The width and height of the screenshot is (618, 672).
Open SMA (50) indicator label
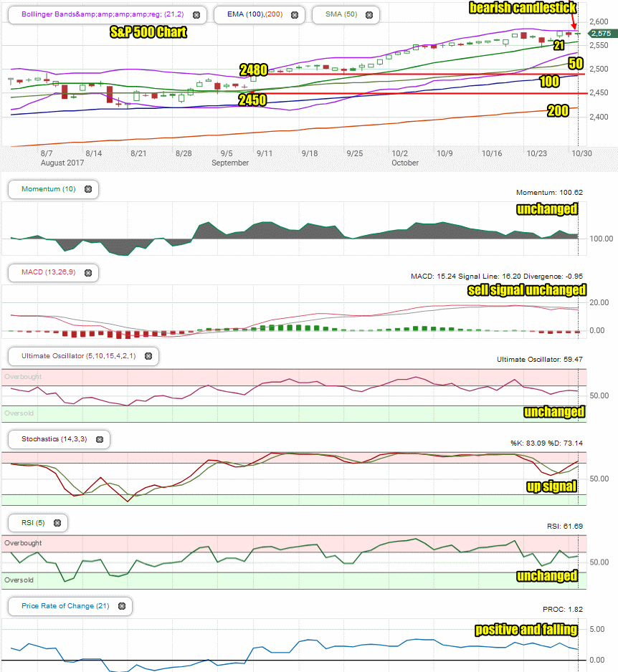point(341,14)
